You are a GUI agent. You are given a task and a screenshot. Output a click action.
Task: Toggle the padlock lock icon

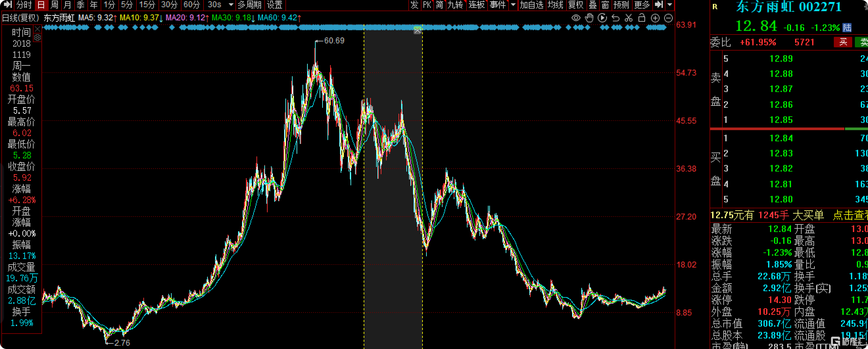(x=641, y=18)
